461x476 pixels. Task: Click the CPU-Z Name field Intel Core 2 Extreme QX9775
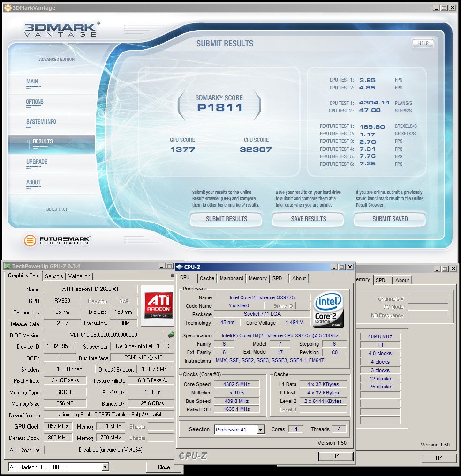(x=262, y=297)
